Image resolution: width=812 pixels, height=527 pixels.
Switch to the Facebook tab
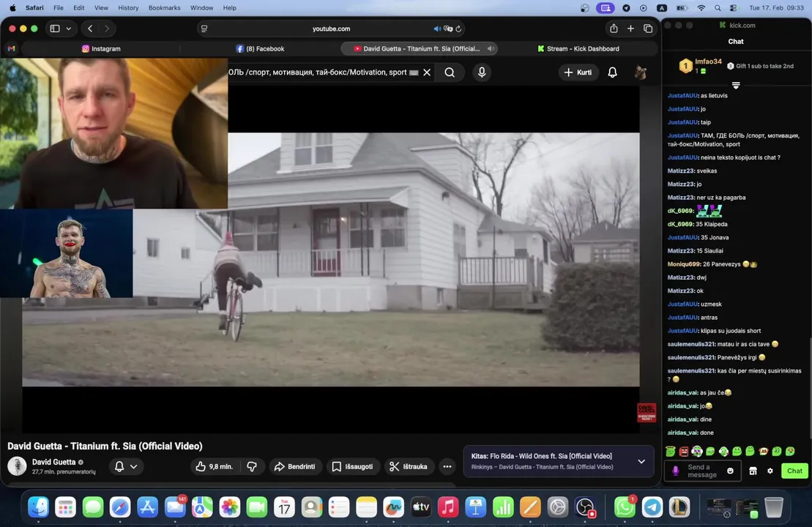(x=260, y=48)
